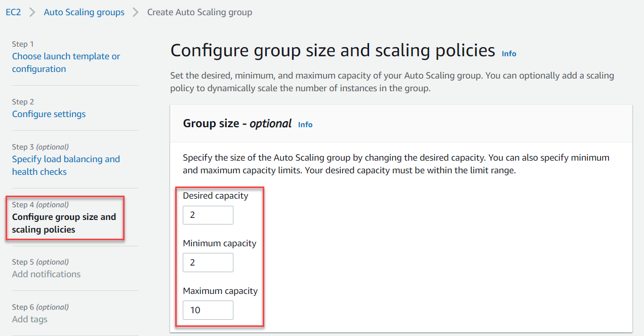Click the Step 6 (optional) label
The height and width of the screenshot is (336, 644).
[x=40, y=307]
